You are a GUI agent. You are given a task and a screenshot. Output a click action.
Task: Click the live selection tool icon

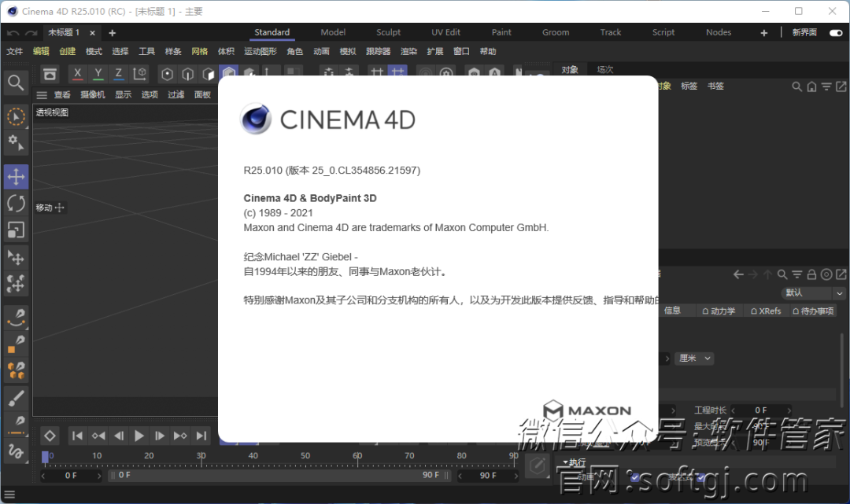pos(16,117)
